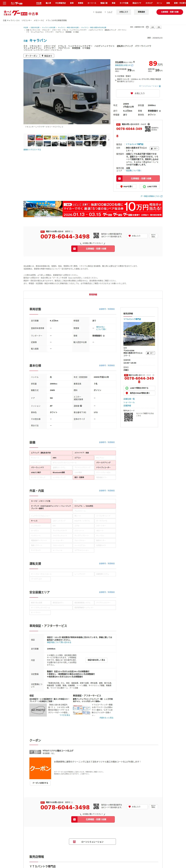Screen dimensions: 186x868
Task: Copy address with コピー button in sidebar
Action: click(x=150, y=353)
